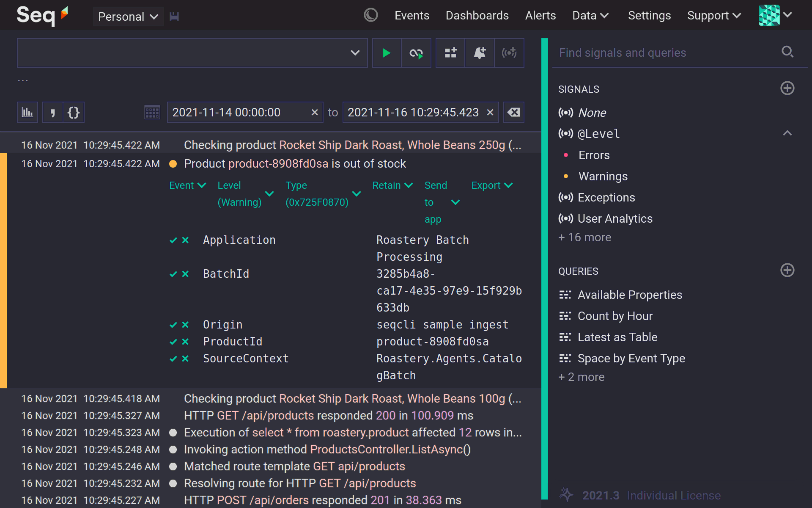This screenshot has width=812, height=508.
Task: Open the Settings page
Action: tap(649, 16)
